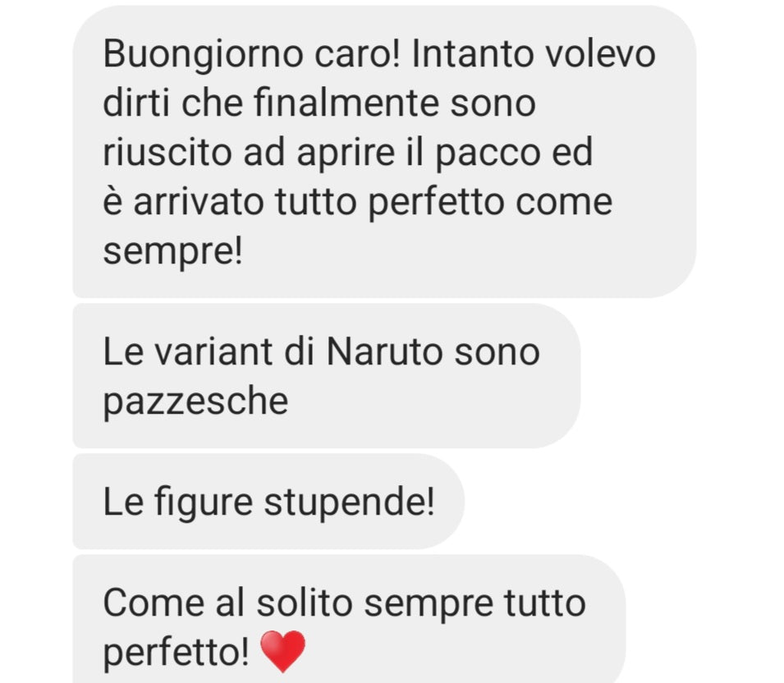Click the word "stupende!" in third bubble

tap(349, 502)
